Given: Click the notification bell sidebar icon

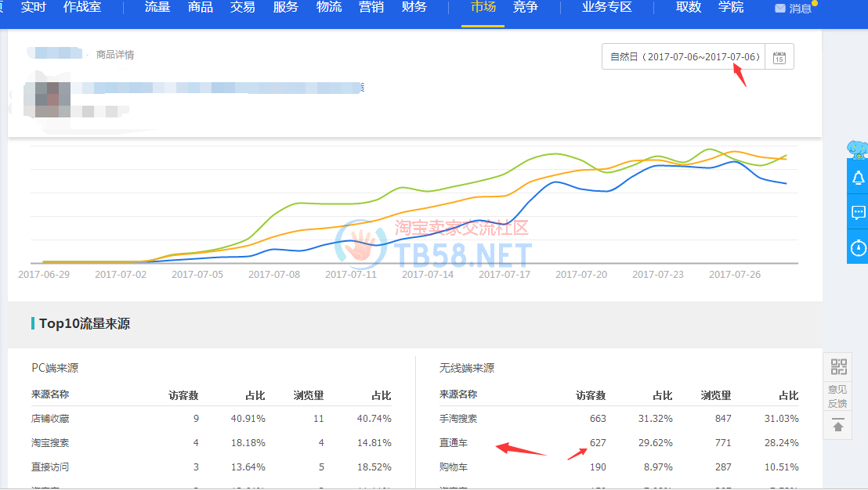Looking at the screenshot, I should tap(858, 178).
